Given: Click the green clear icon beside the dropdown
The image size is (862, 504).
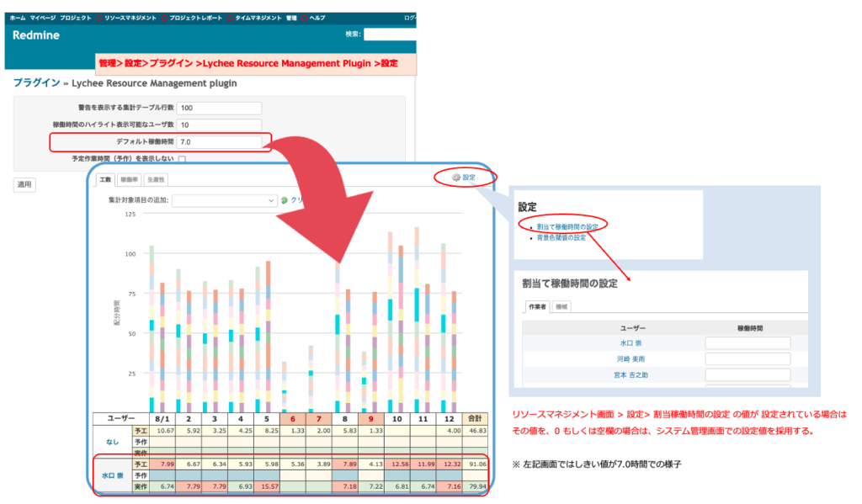Looking at the screenshot, I should click(285, 200).
